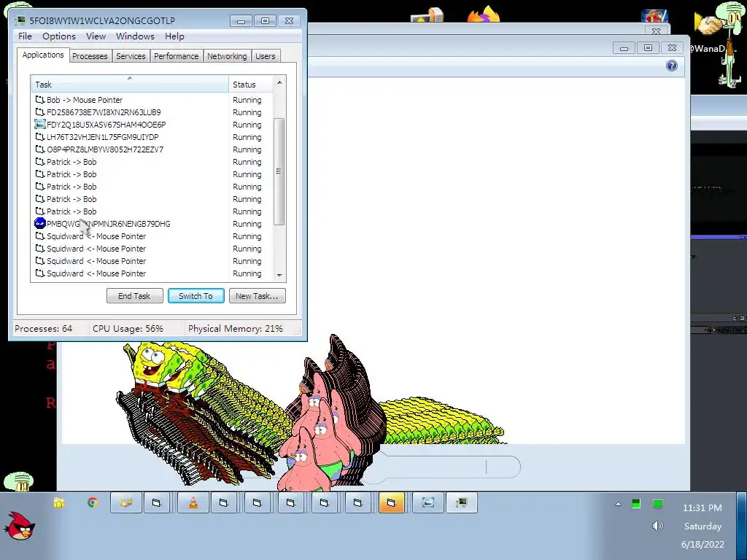
Task: Sort by the Status column header
Action: (250, 85)
